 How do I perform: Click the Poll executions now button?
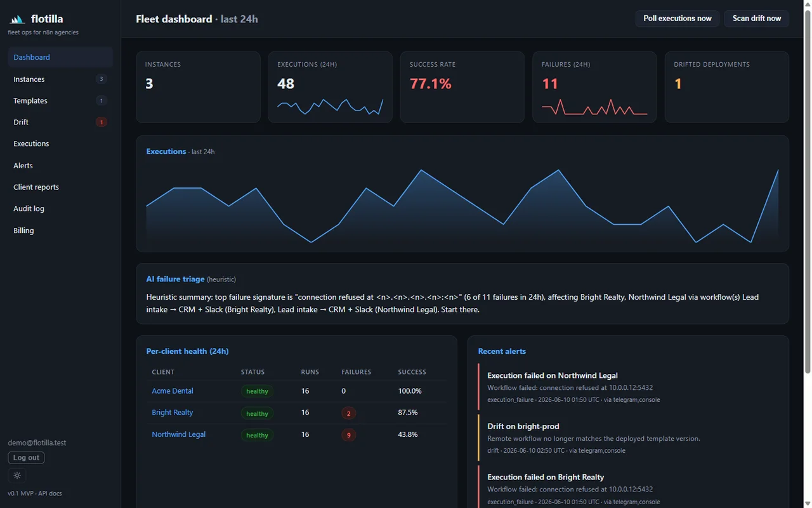[678, 18]
